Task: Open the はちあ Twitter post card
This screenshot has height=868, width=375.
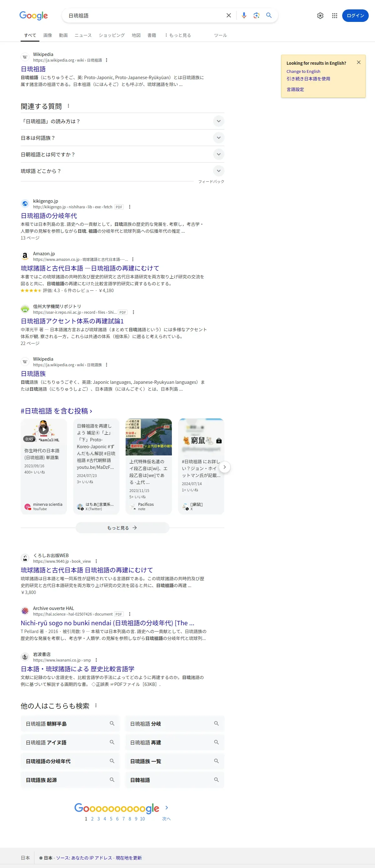Action: pos(96,466)
